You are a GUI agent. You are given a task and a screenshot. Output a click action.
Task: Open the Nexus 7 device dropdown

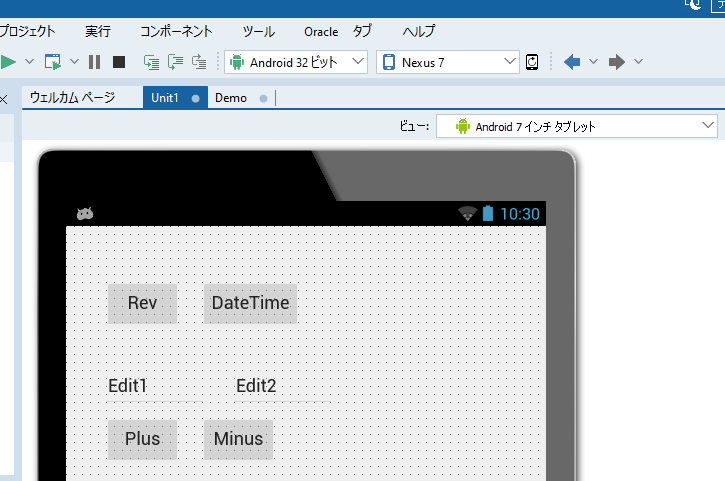click(x=448, y=62)
